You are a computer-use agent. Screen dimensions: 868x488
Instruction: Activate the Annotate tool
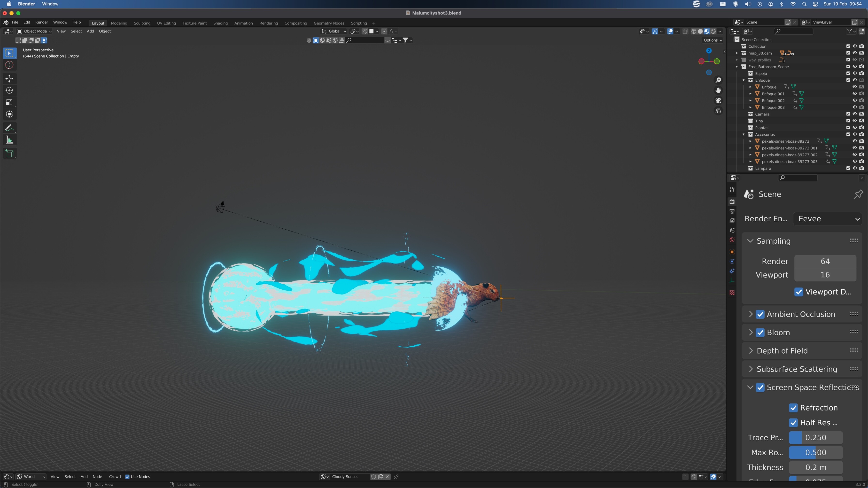pyautogui.click(x=9, y=127)
